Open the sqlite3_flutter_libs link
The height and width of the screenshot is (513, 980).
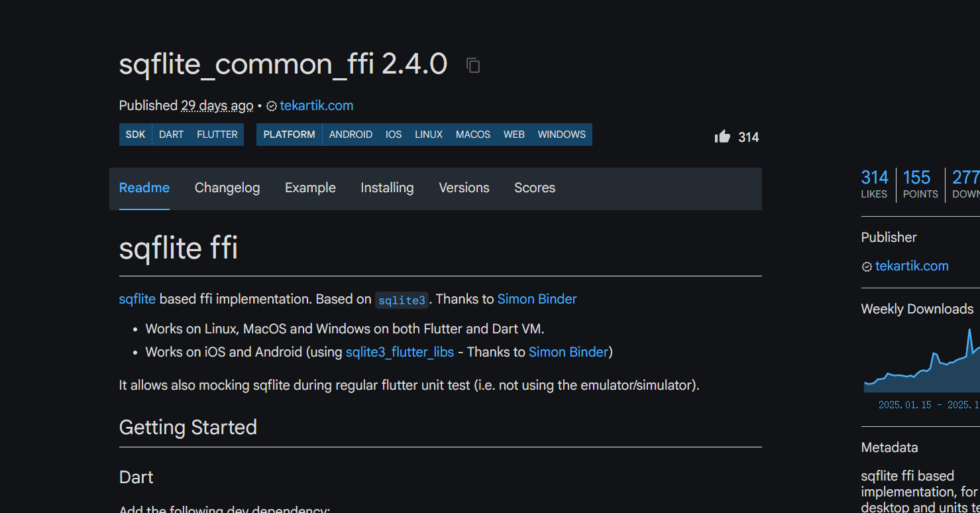point(400,352)
